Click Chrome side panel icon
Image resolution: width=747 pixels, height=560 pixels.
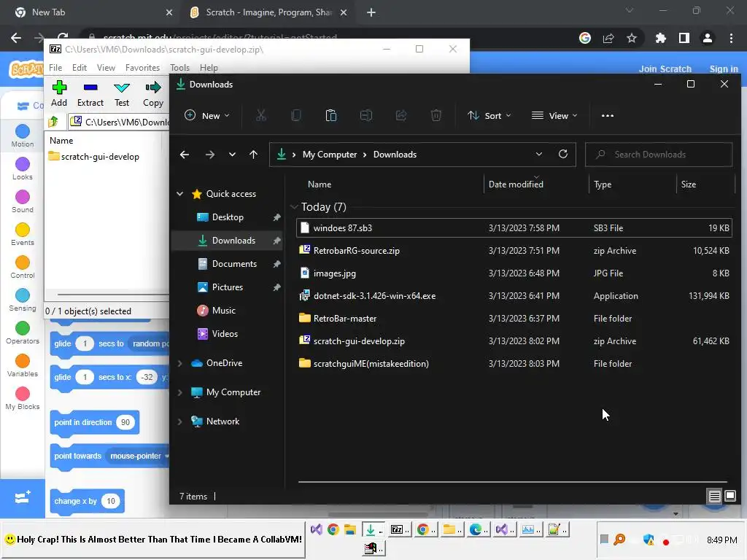(684, 38)
